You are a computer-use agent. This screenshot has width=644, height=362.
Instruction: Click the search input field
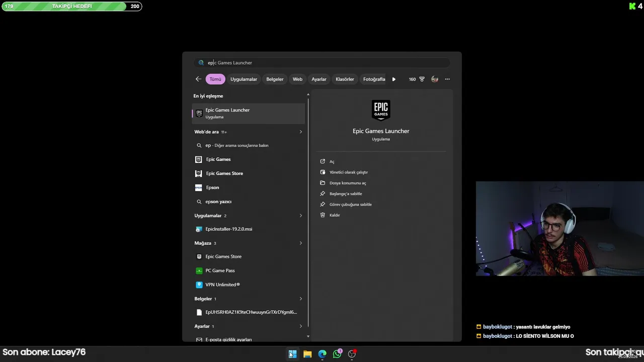tap(322, 63)
